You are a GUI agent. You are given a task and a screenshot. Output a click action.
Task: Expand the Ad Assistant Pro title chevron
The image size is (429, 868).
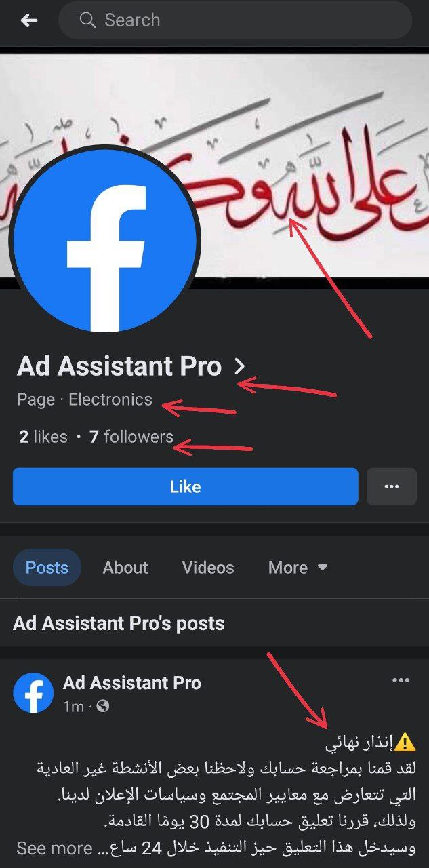click(239, 367)
